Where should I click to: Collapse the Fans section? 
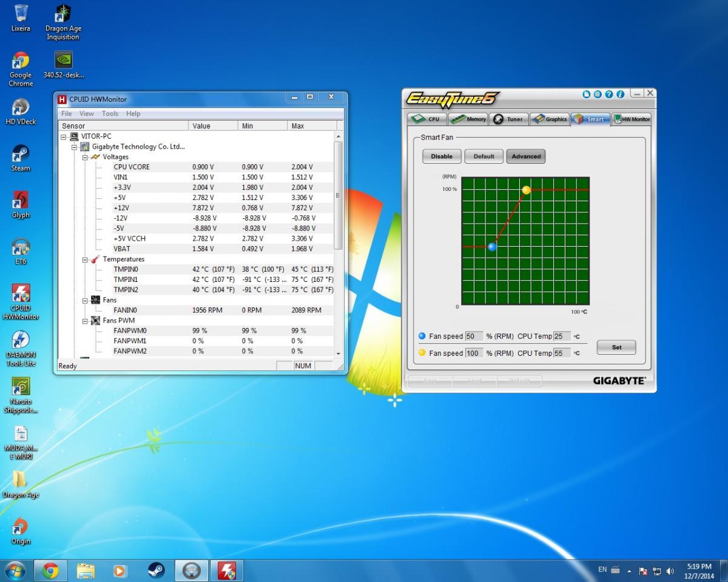86,300
